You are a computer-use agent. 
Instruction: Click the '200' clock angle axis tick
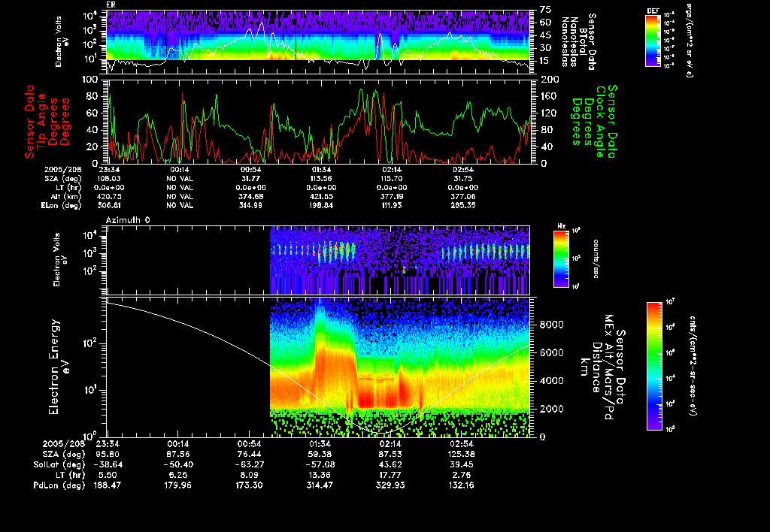[x=550, y=80]
